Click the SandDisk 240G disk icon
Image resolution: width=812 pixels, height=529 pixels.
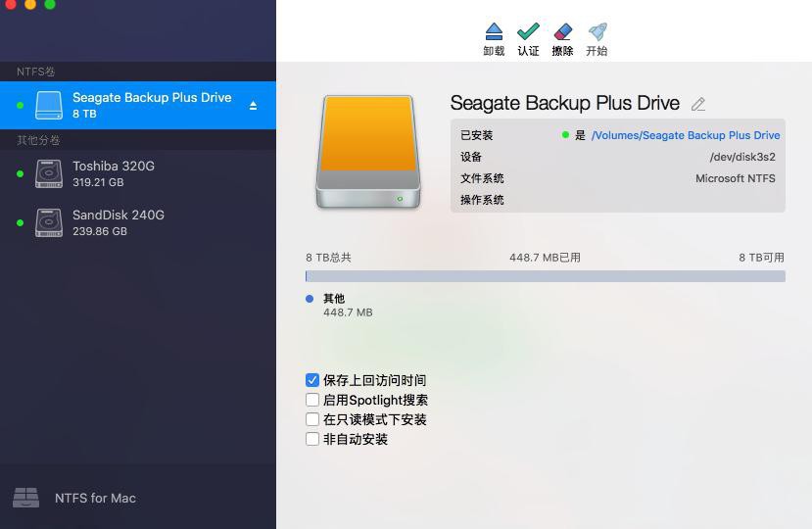[x=49, y=222]
